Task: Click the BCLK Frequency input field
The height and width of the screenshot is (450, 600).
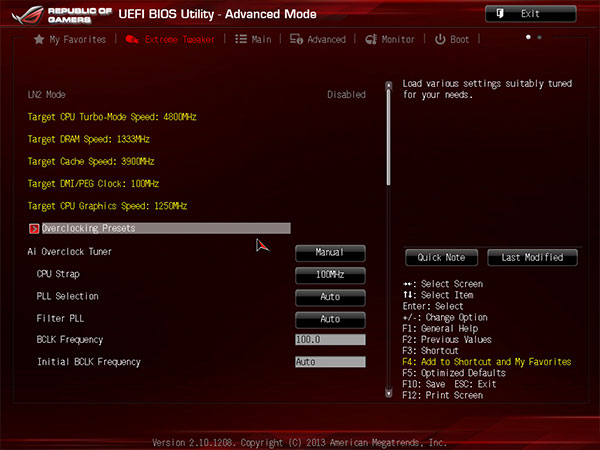Action: 330,339
